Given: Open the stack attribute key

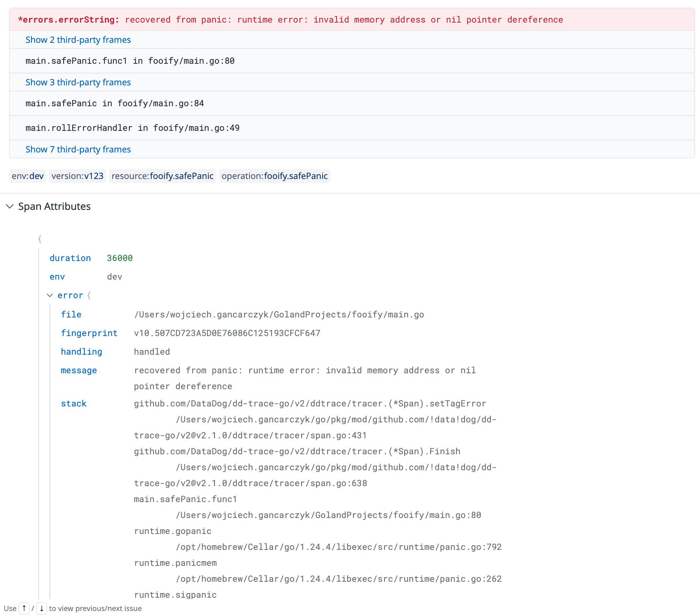Looking at the screenshot, I should (x=74, y=403).
